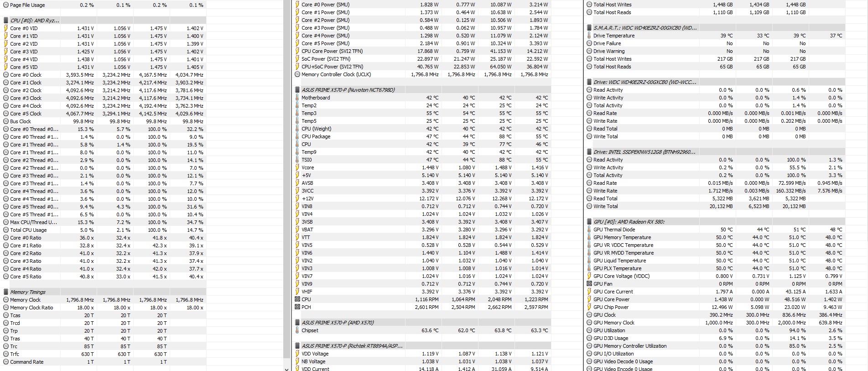Click the "4,217.4 MHz" clock value

pos(153,83)
